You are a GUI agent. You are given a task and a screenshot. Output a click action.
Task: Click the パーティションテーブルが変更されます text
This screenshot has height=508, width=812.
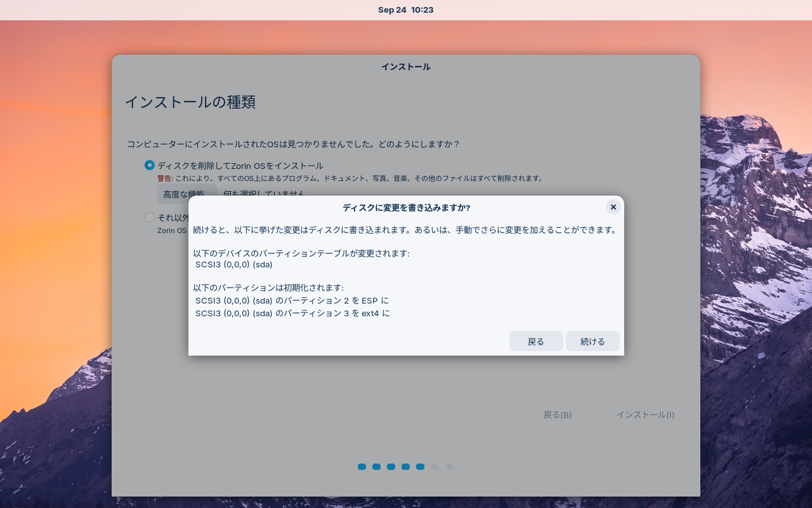coord(301,253)
